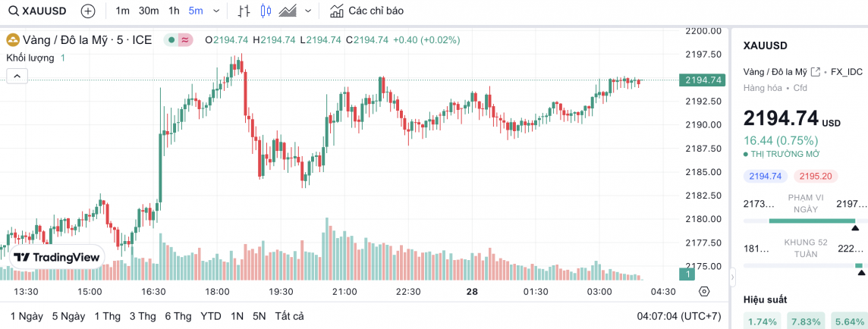The image size is (868, 329).
Task: Select the 3 Thg date range
Action: point(143,316)
